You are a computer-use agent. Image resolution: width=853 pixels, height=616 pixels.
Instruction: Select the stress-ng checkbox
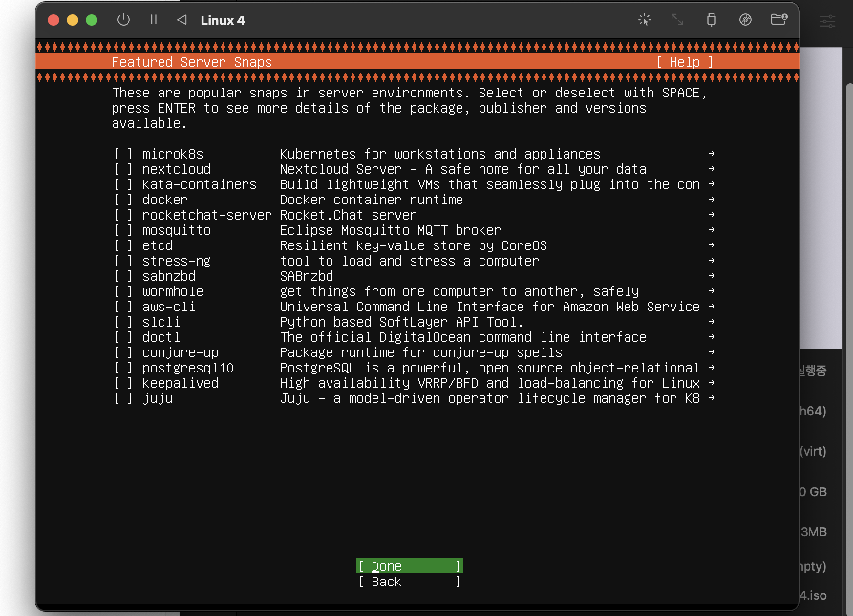123,261
